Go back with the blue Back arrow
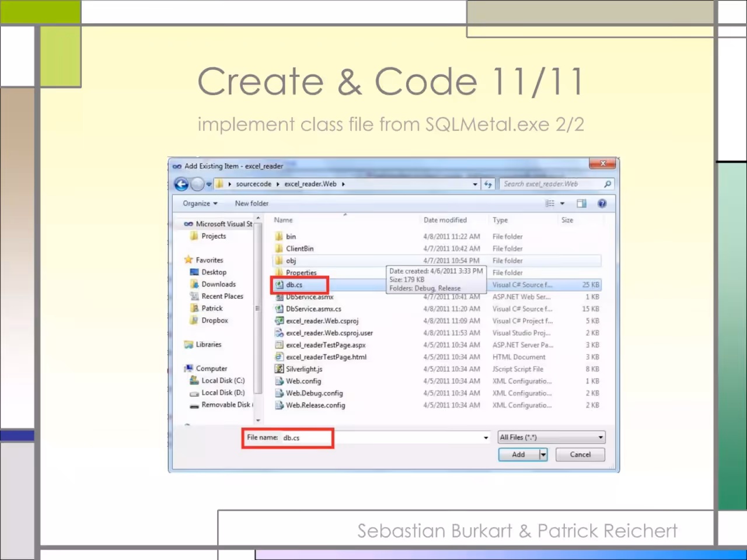 181,184
